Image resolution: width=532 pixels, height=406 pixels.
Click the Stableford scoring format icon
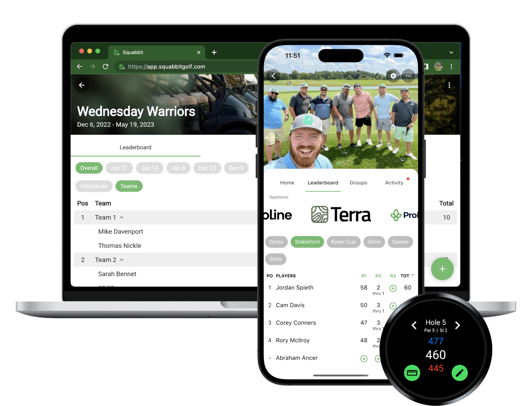[307, 241]
